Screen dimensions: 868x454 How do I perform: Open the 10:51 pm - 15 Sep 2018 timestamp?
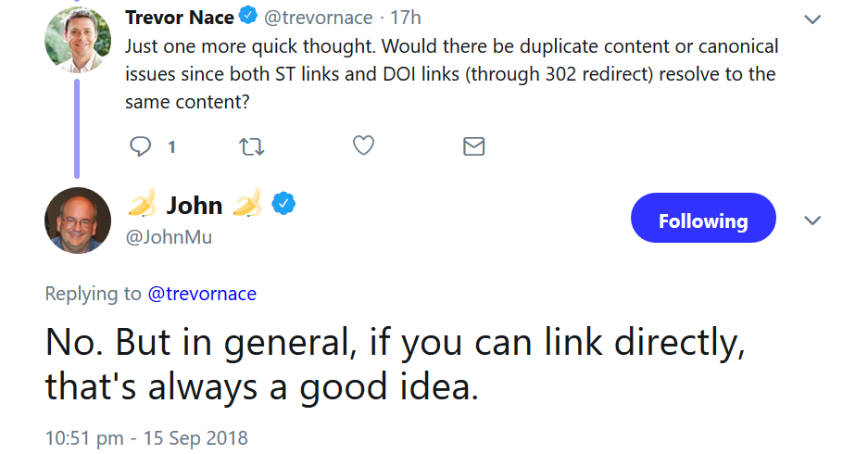tap(146, 436)
